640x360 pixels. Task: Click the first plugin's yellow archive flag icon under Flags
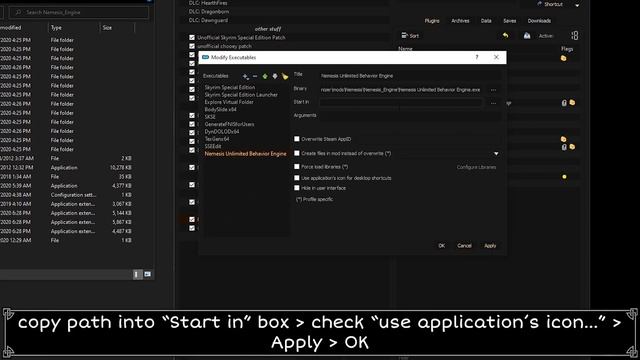(563, 58)
